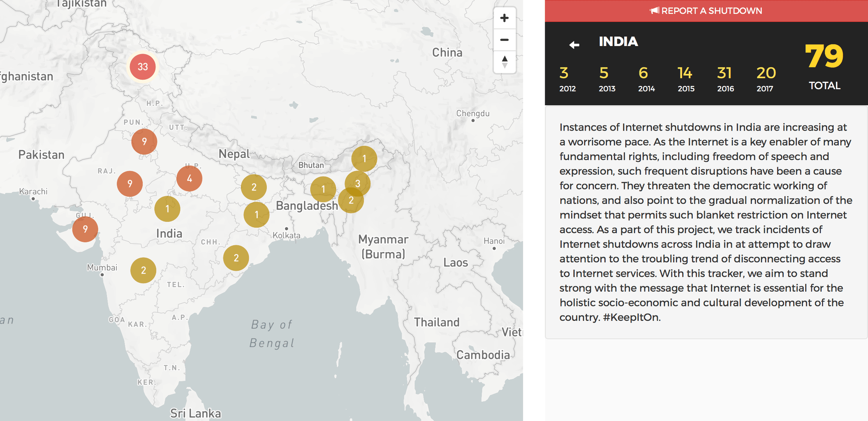Click the cluster showing 2 near Mumbai

(143, 270)
